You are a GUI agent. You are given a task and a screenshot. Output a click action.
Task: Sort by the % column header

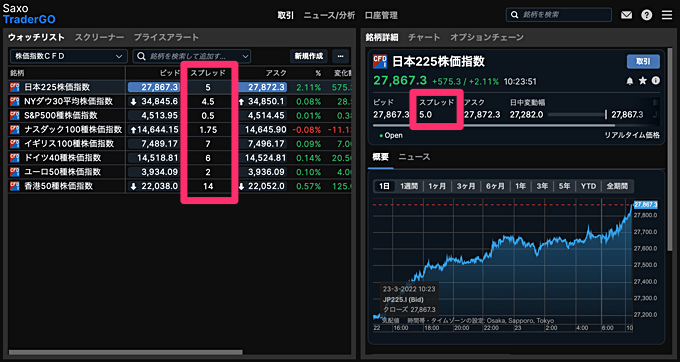(x=318, y=73)
